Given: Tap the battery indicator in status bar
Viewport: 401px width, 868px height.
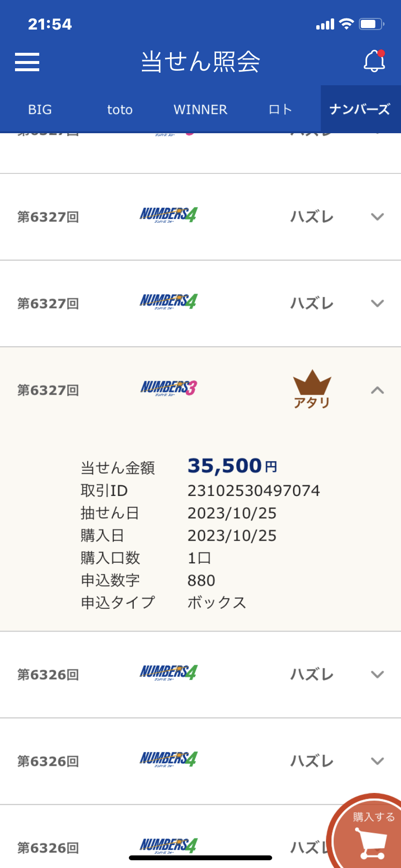Looking at the screenshot, I should tap(371, 24).
